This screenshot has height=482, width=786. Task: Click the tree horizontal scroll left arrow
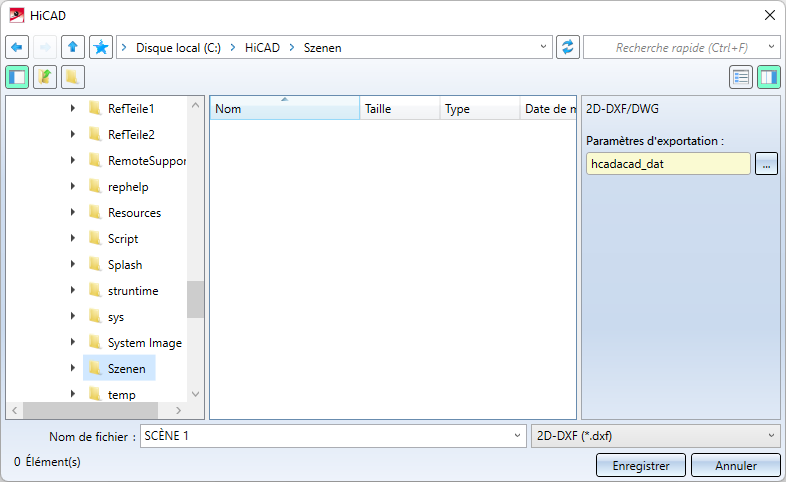pos(15,410)
